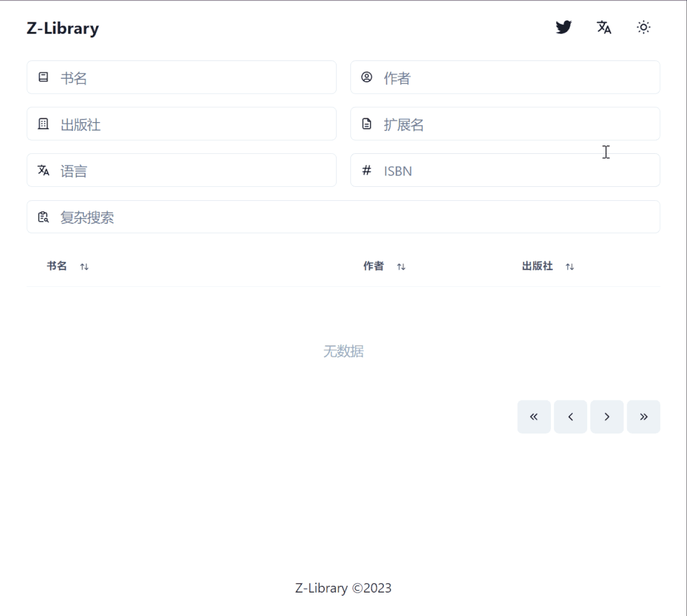687x616 pixels.
Task: Click the clipboard search icon in 复杂搜索 field
Action: (43, 217)
